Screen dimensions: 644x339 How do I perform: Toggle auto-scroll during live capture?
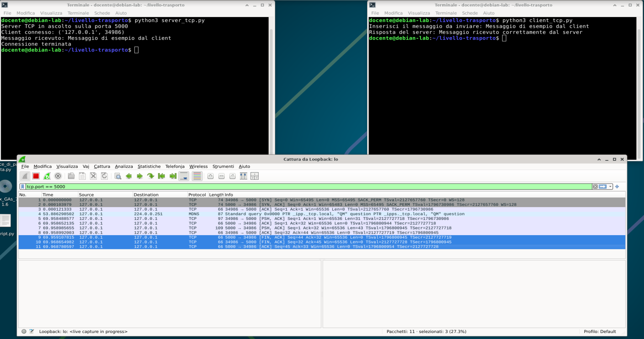coord(184,176)
